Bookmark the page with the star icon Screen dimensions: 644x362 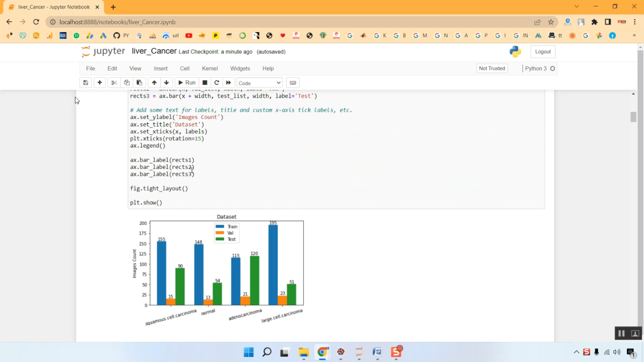click(x=551, y=22)
